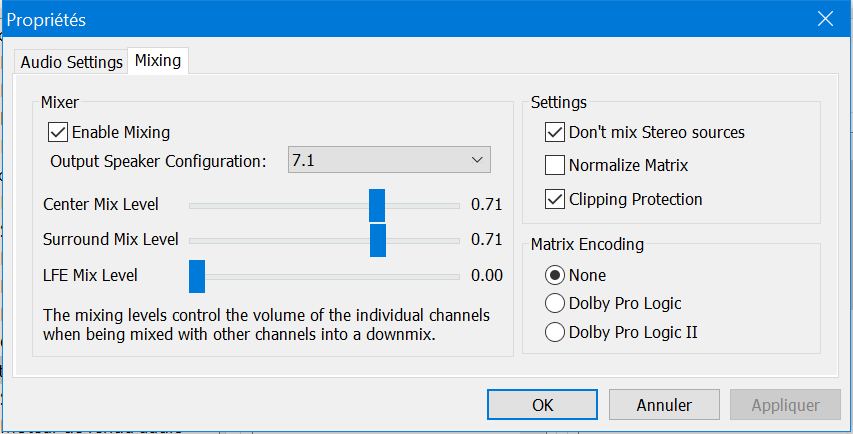Screen dimensions: 853x434
Task: Close the Propriétés dialog window
Action: point(825,19)
